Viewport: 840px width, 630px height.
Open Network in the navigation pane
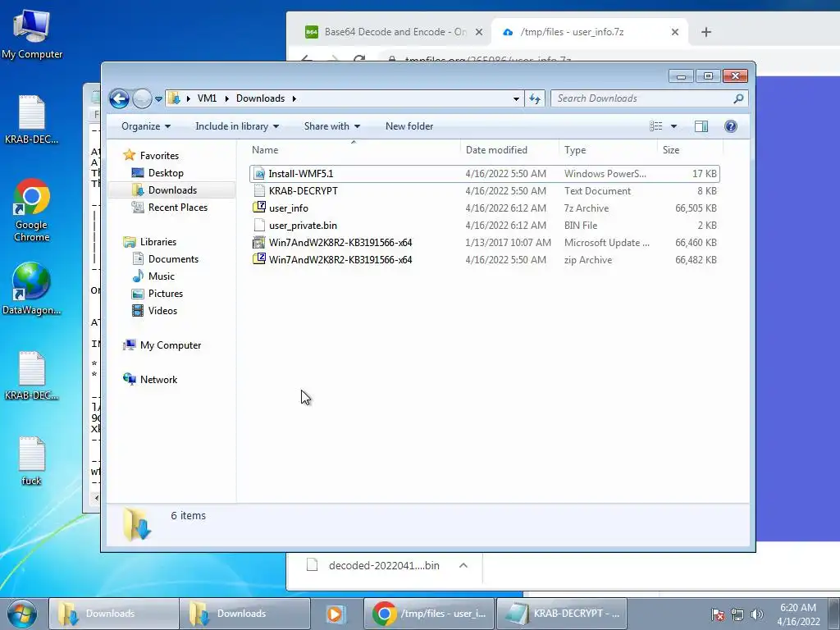pos(158,379)
